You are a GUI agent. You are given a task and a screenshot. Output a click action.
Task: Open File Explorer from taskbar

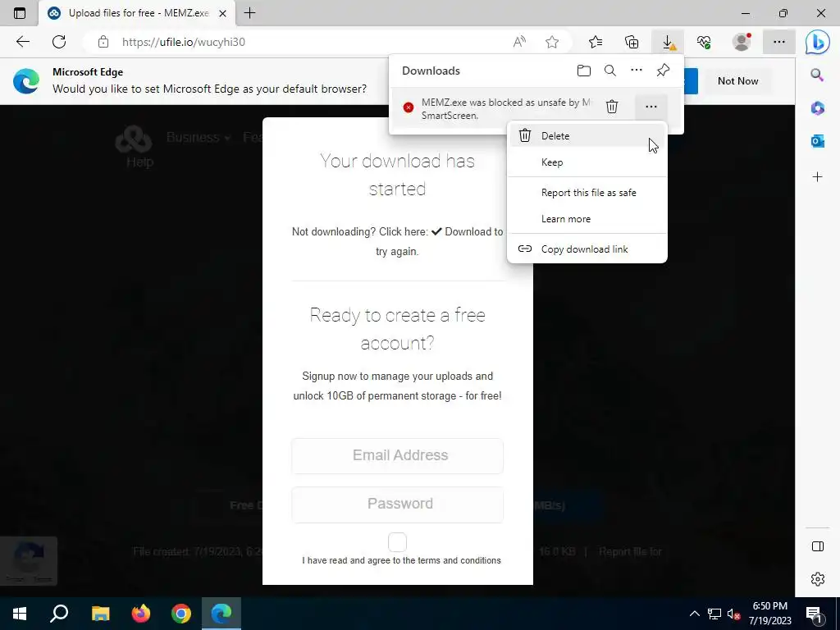point(100,614)
